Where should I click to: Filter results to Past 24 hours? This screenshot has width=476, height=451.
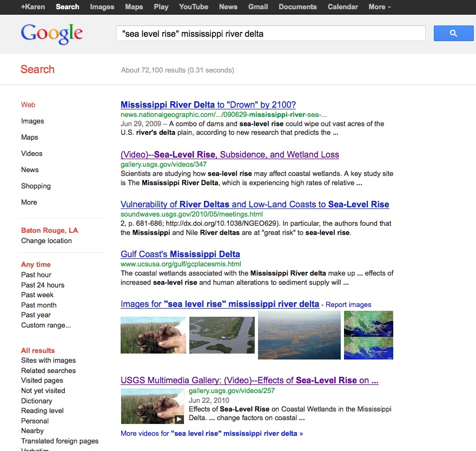coord(43,285)
